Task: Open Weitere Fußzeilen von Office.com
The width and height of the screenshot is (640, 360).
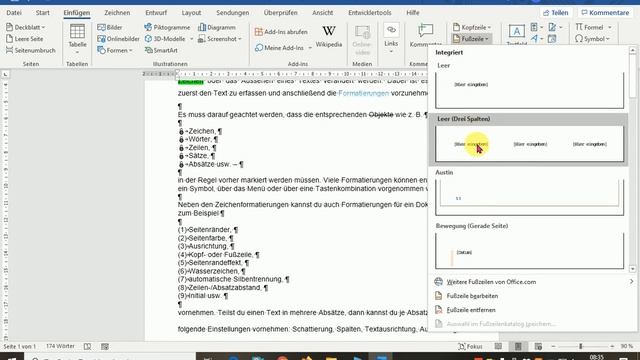Action: [533, 282]
